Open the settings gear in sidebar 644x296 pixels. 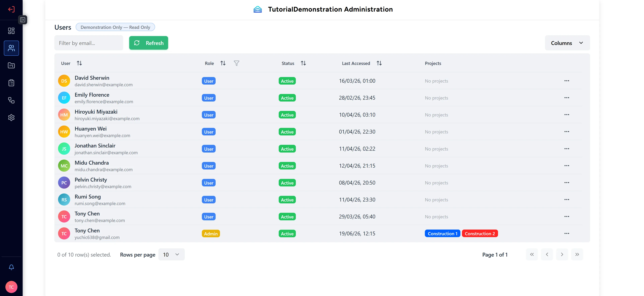(x=11, y=117)
